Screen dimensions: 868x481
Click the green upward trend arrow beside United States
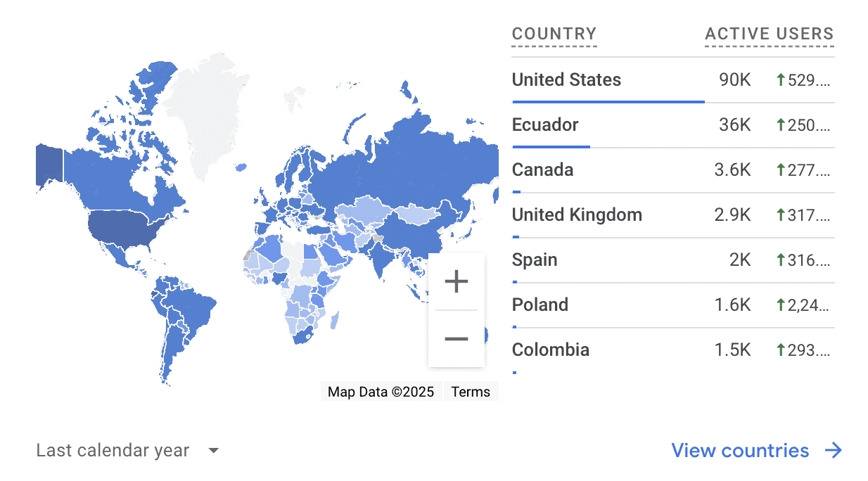[779, 79]
